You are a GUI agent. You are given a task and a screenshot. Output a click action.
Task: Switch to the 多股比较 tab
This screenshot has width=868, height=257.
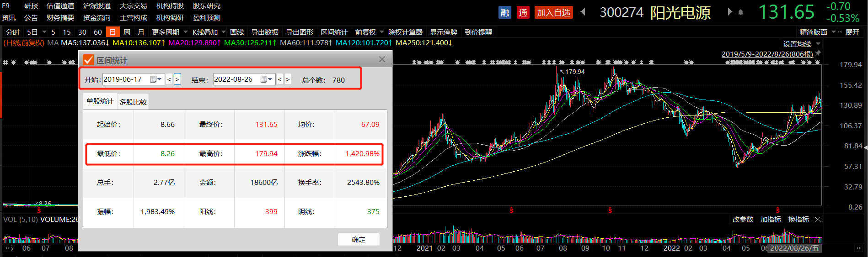pyautogui.click(x=133, y=102)
